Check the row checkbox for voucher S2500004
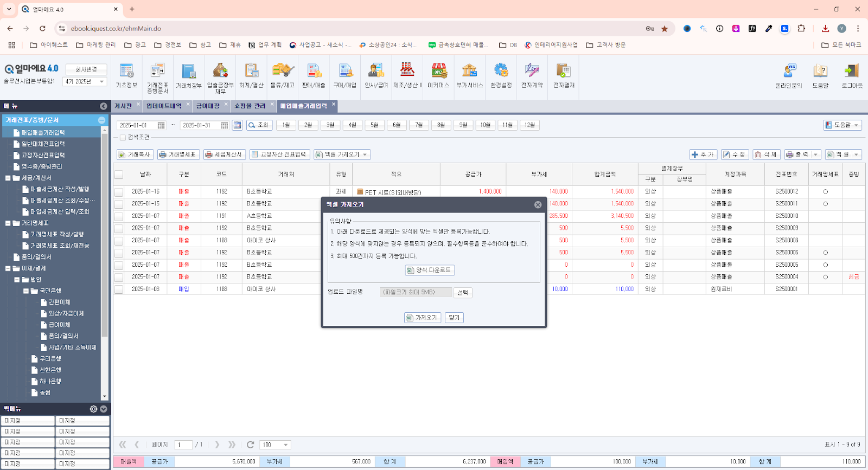 (x=119, y=277)
